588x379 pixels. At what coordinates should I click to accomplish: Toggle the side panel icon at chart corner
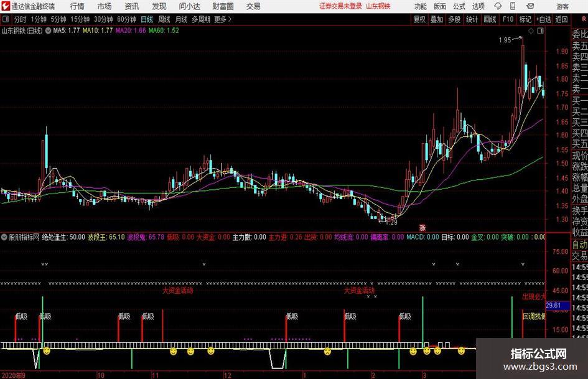pyautogui.click(x=540, y=31)
